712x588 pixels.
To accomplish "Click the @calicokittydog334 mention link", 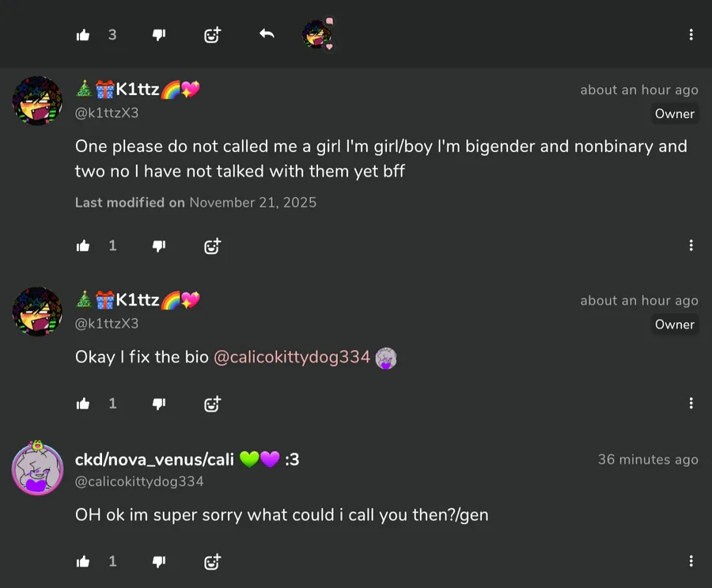I will pyautogui.click(x=292, y=357).
